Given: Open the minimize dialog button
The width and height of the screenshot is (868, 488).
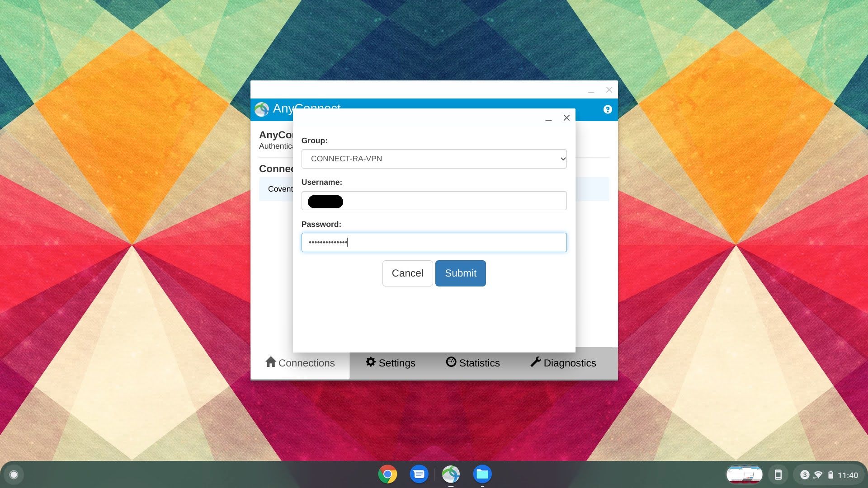Looking at the screenshot, I should click(x=548, y=117).
